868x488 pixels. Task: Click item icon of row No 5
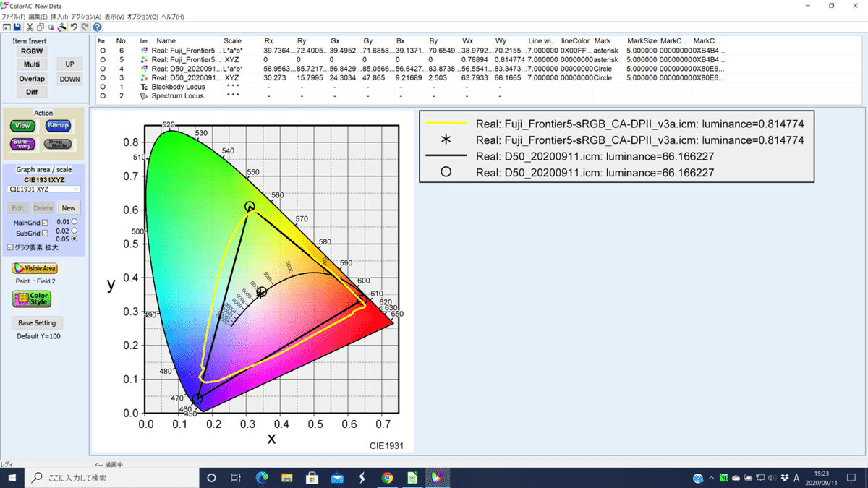[143, 60]
